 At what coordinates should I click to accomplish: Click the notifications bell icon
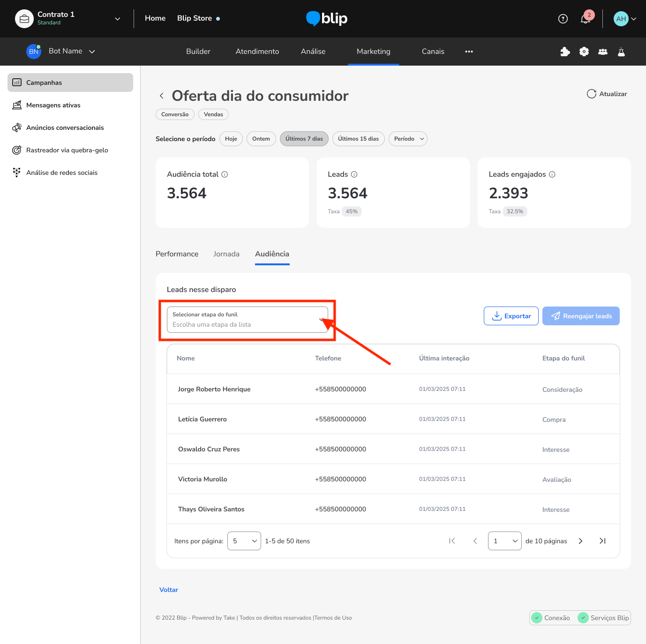pos(585,19)
